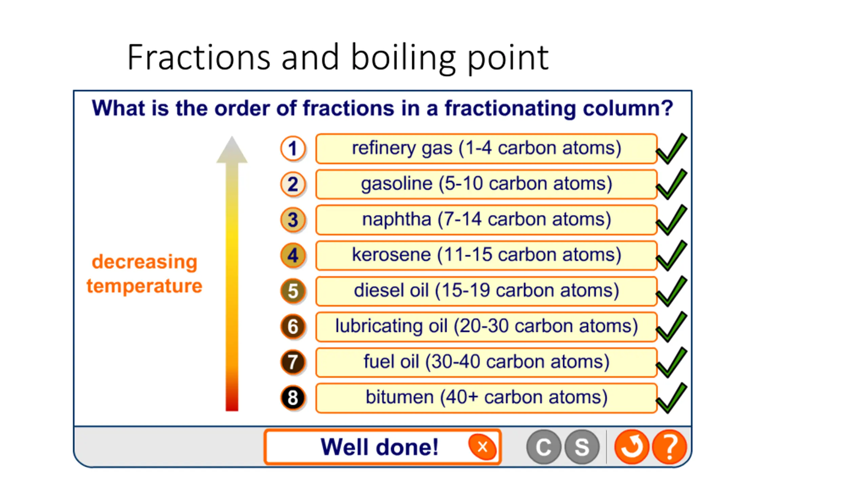Open help with the question mark icon
This screenshot has height=488, width=868.
(670, 447)
